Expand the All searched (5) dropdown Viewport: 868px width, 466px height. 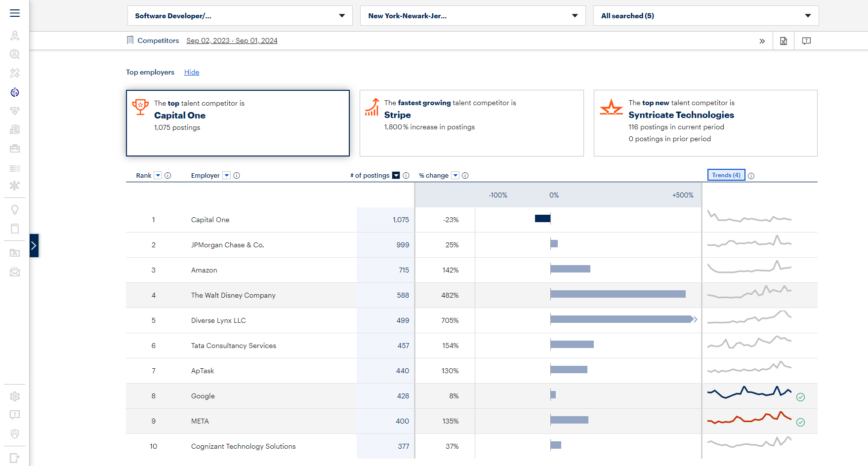pyautogui.click(x=705, y=16)
